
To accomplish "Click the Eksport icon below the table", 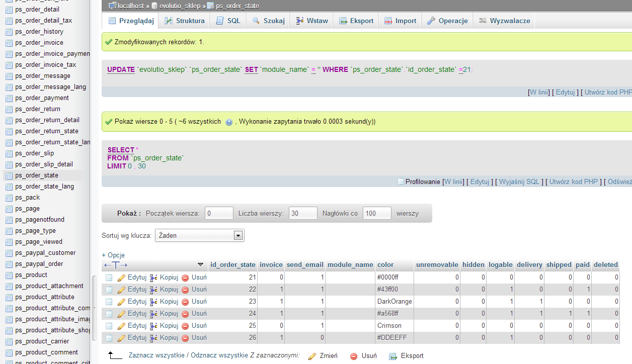I will tap(393, 356).
